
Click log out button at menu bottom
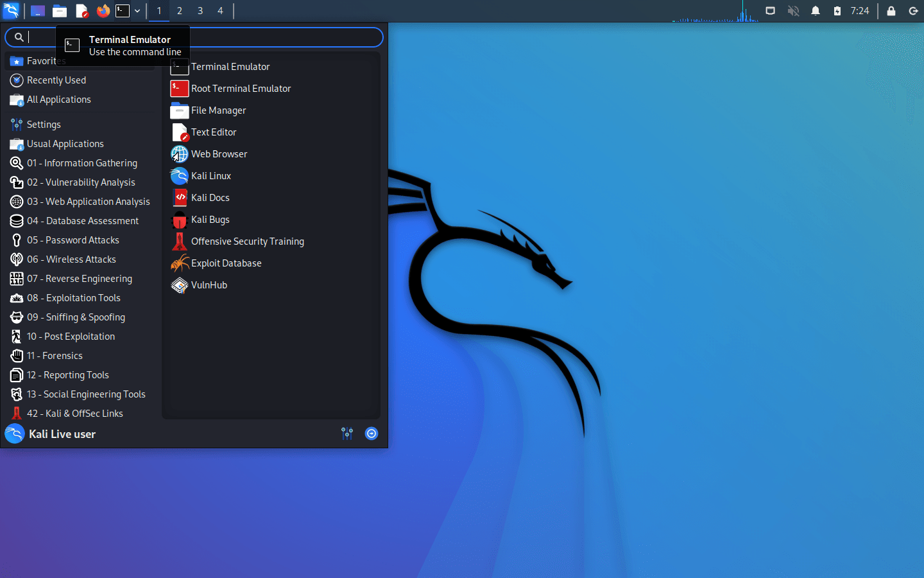(372, 433)
